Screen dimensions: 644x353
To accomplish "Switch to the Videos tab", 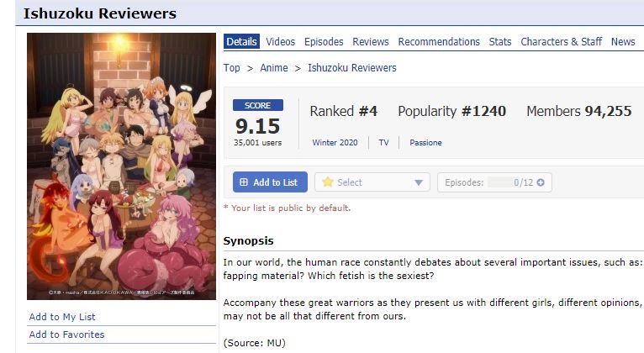I will [x=281, y=42].
